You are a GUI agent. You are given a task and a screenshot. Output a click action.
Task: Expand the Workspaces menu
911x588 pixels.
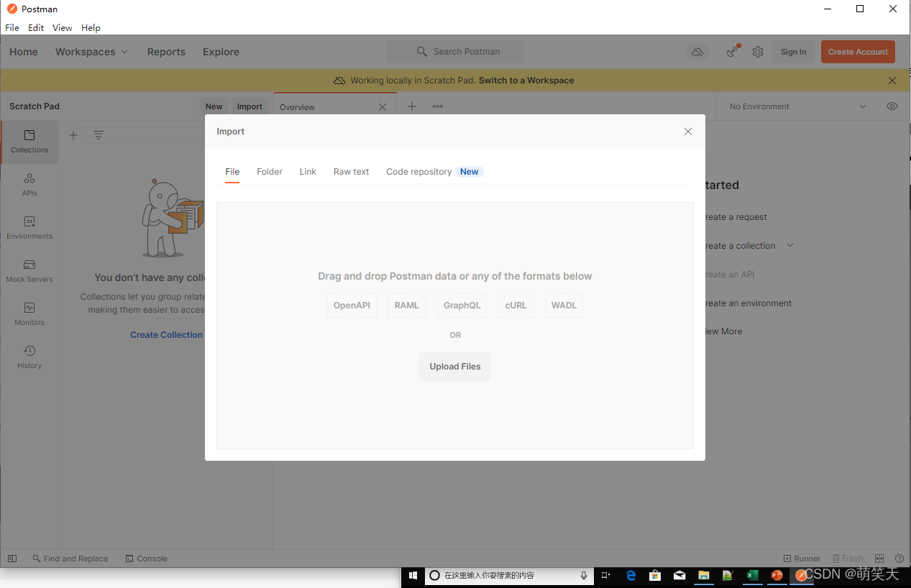(x=91, y=52)
